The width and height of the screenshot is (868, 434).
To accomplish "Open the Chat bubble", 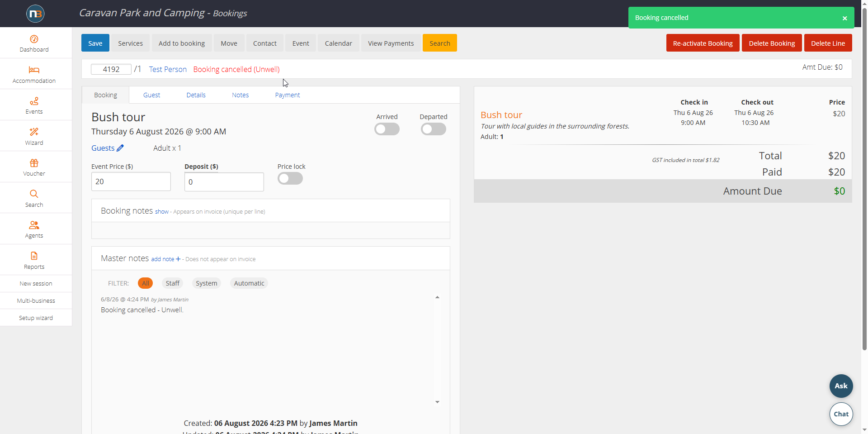I will coord(841,414).
